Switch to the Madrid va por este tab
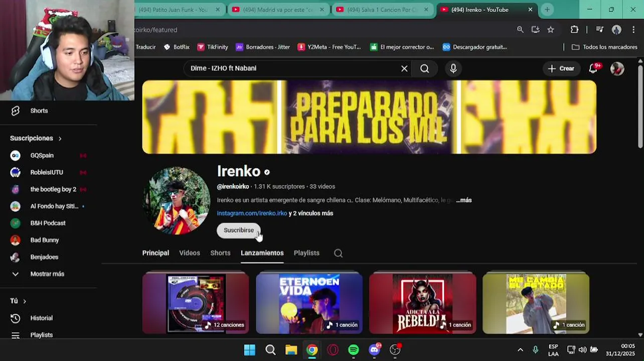644x361 pixels. pos(278,10)
